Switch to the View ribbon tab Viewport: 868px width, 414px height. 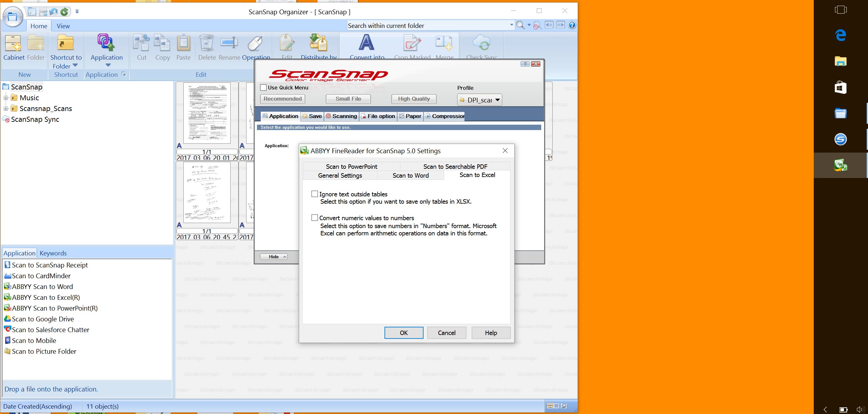(63, 26)
